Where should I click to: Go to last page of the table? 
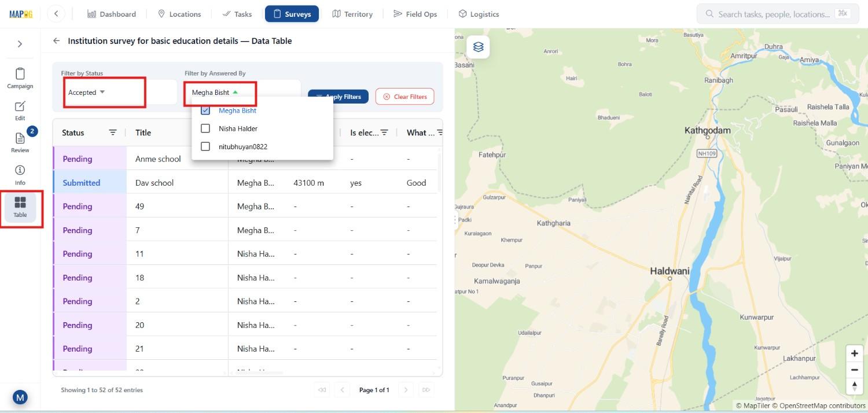(426, 390)
